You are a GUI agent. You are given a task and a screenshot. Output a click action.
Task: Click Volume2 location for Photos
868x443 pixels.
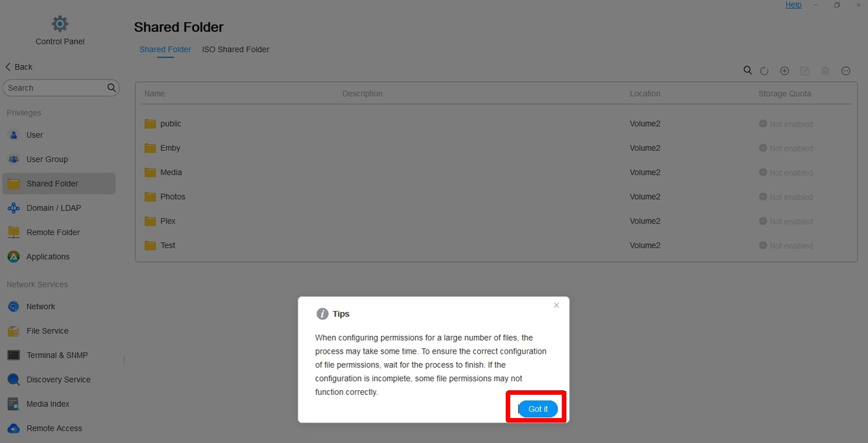[645, 197]
